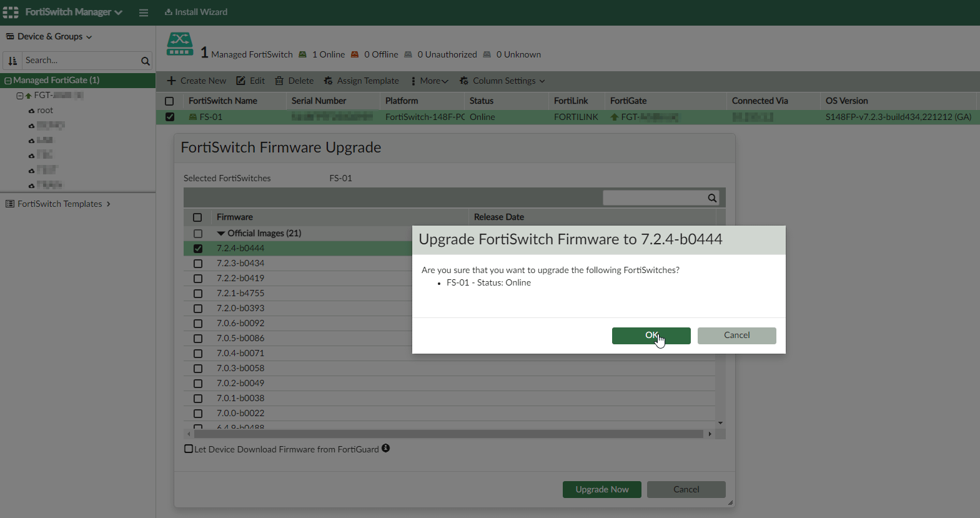This screenshot has height=518, width=980.
Task: Toggle select-all checkbox in switch table header
Action: (x=169, y=101)
